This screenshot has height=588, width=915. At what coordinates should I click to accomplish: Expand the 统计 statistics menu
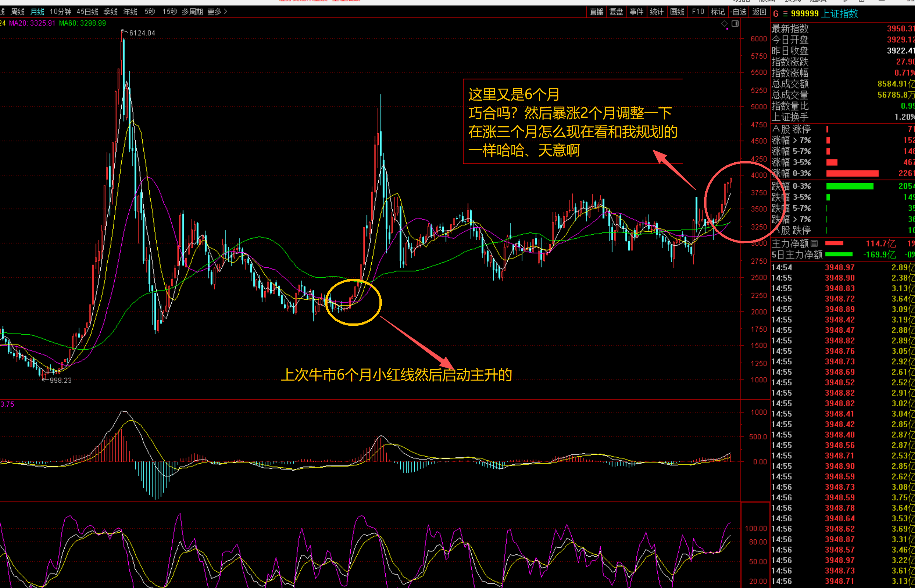(x=656, y=12)
